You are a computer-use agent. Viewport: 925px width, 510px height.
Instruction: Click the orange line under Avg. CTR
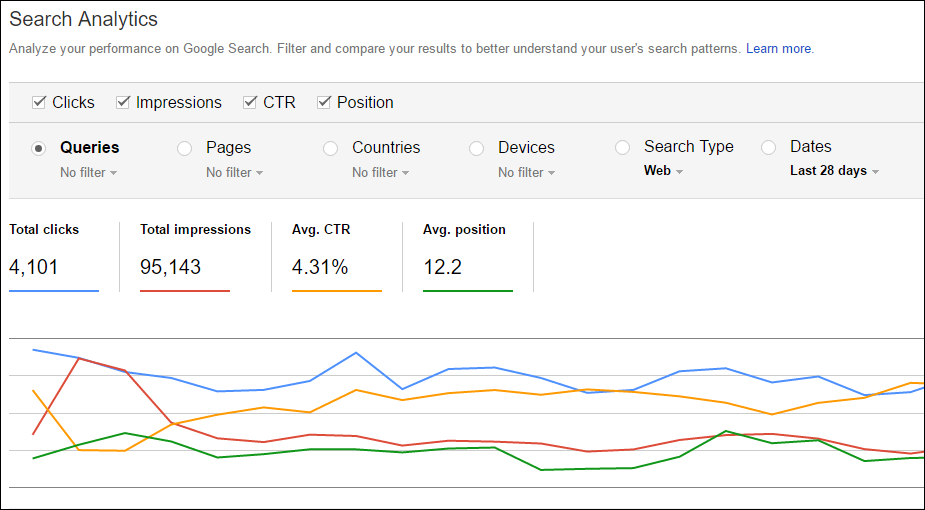click(x=337, y=291)
